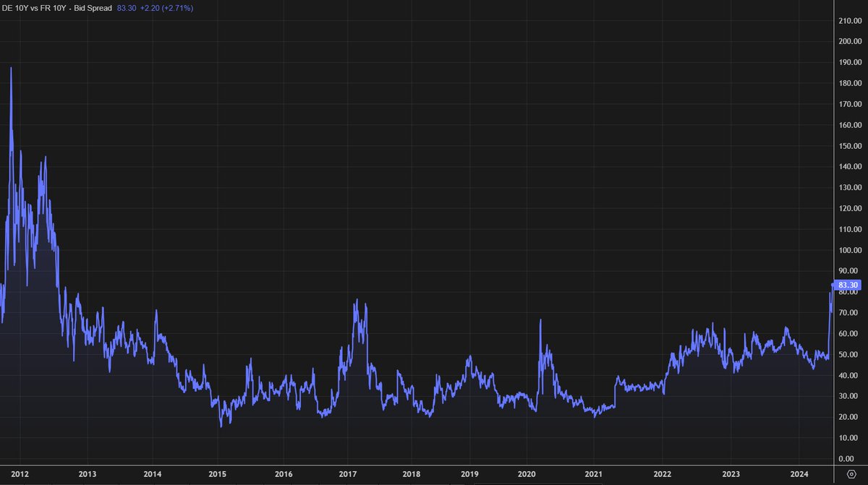Click the 160.00 price axis label
868x485 pixels.
[x=848, y=125]
